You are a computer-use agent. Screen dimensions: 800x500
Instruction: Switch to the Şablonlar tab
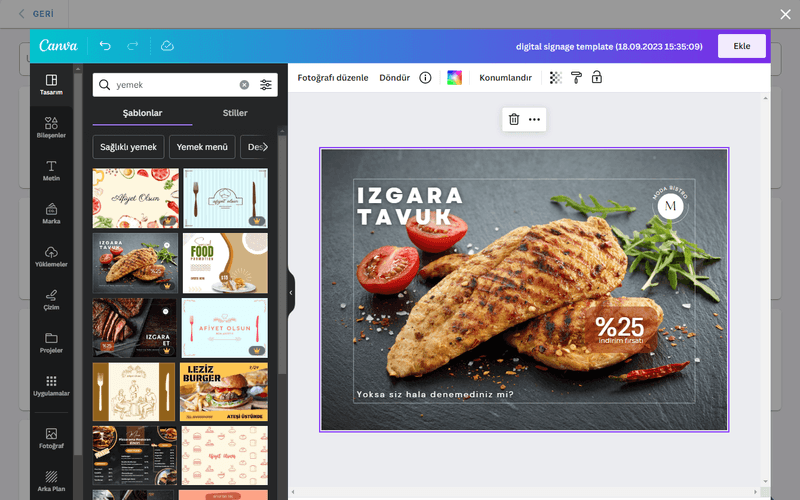(142, 113)
